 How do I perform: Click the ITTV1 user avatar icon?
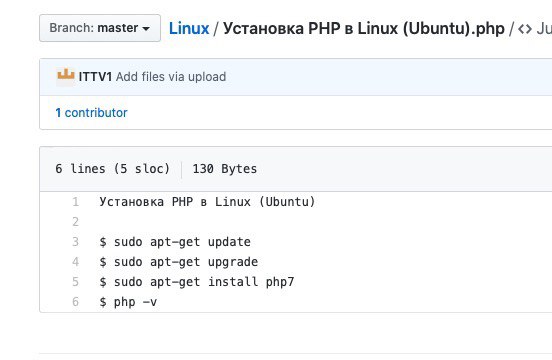[66, 77]
